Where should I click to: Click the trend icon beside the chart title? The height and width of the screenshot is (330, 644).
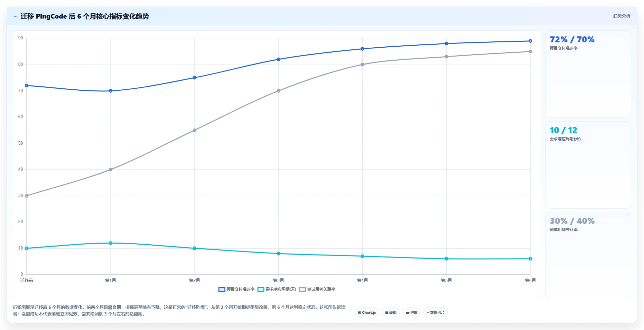[x=16, y=17]
